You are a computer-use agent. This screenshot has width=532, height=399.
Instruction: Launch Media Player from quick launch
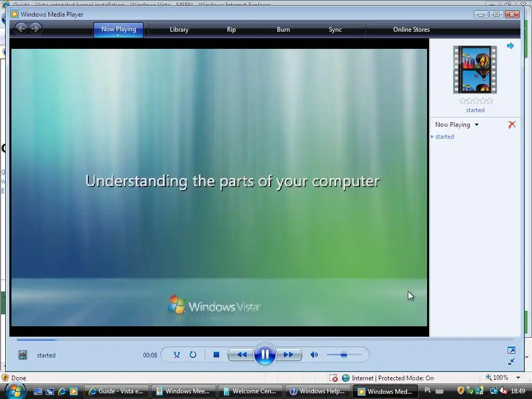pos(74,391)
